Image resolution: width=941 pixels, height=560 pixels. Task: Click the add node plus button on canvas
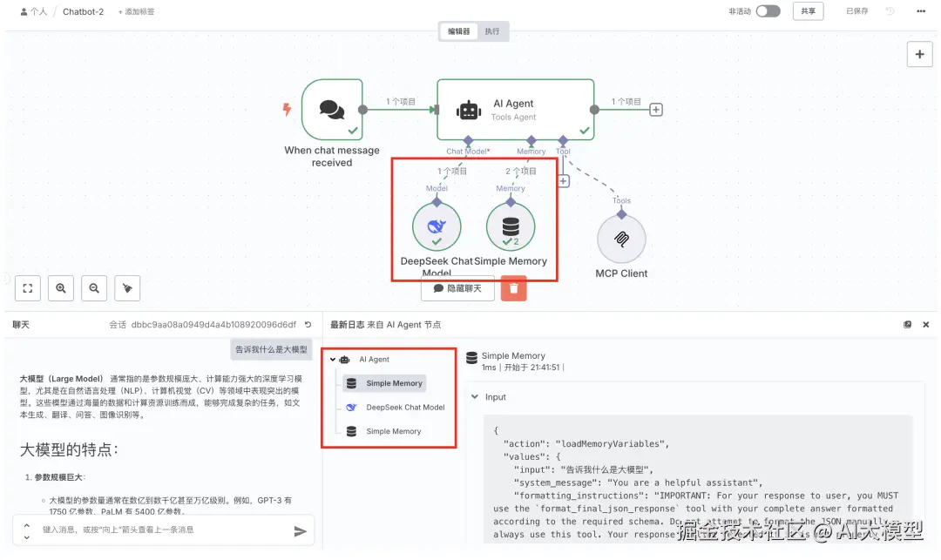pos(919,55)
